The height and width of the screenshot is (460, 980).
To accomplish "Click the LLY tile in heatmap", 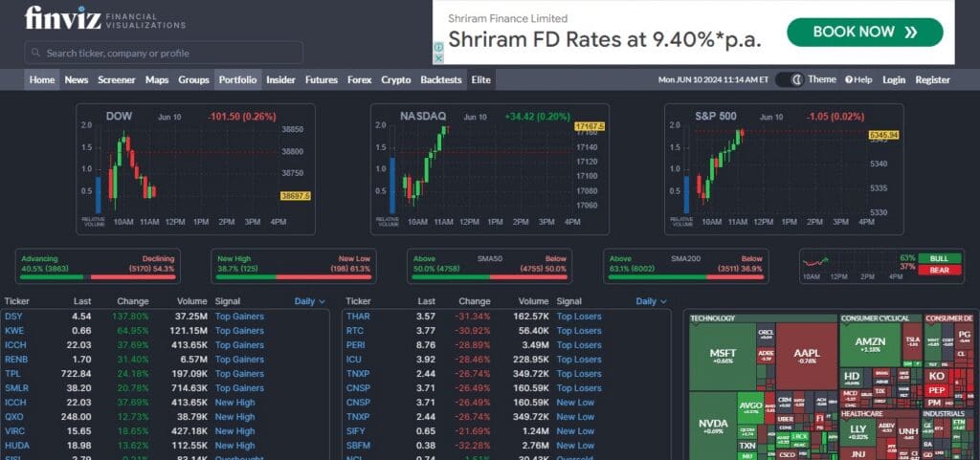I will click(x=858, y=432).
